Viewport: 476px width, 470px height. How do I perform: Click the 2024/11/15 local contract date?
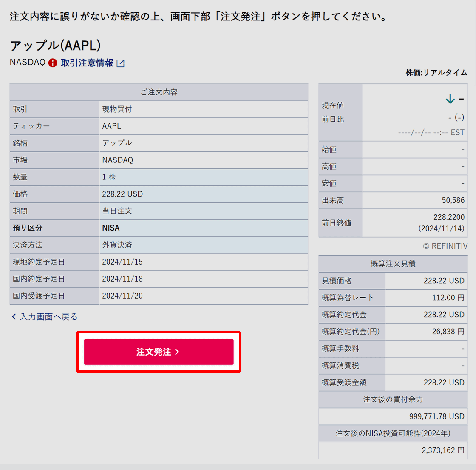coord(122,262)
